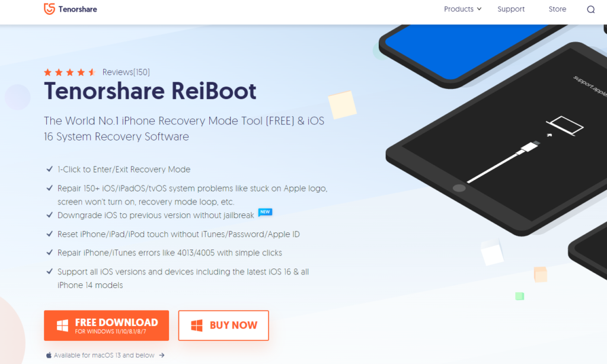The height and width of the screenshot is (364, 607).
Task: Click the Windows icon on Free Download
Action: click(62, 325)
